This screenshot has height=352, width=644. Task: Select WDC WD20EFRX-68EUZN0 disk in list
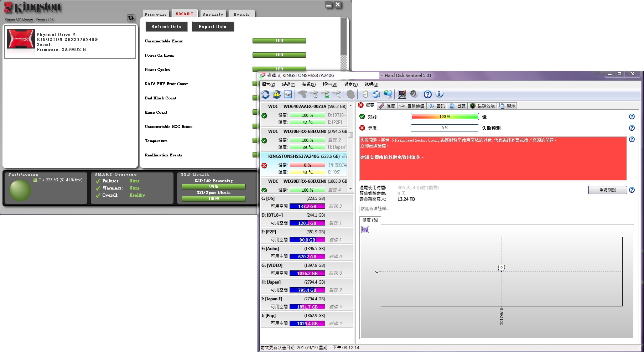tap(304, 185)
